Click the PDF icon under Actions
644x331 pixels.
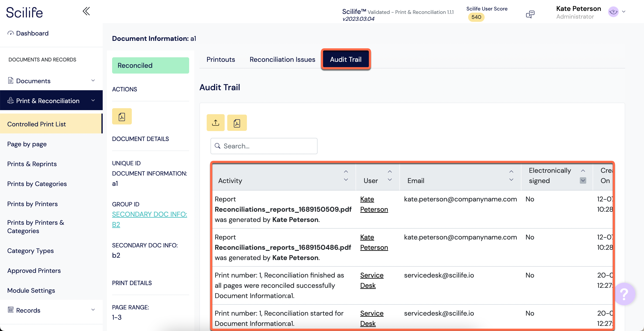(122, 116)
